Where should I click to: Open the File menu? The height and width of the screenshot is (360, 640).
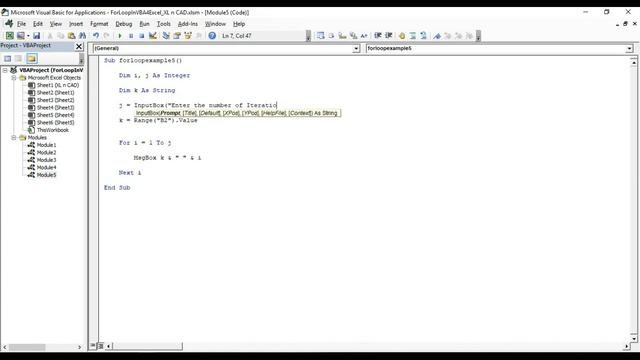pos(21,24)
